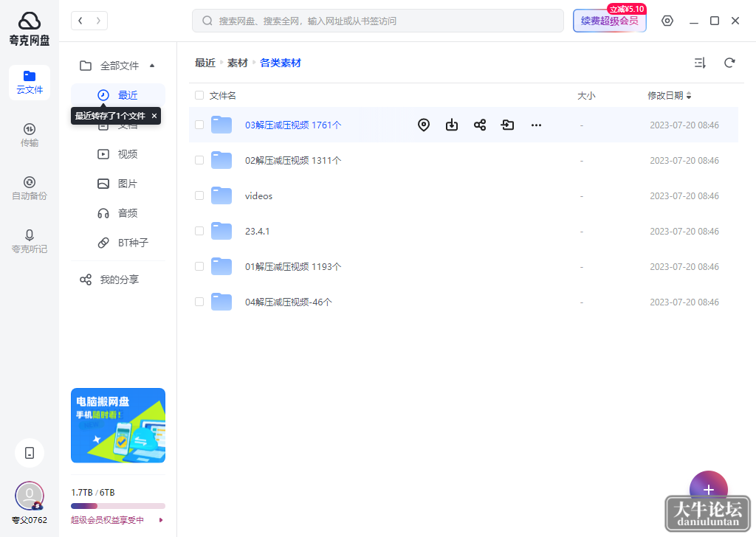756x537 pixels.
Task: Close the 最近转存了1个文件 tooltip
Action: coord(154,116)
